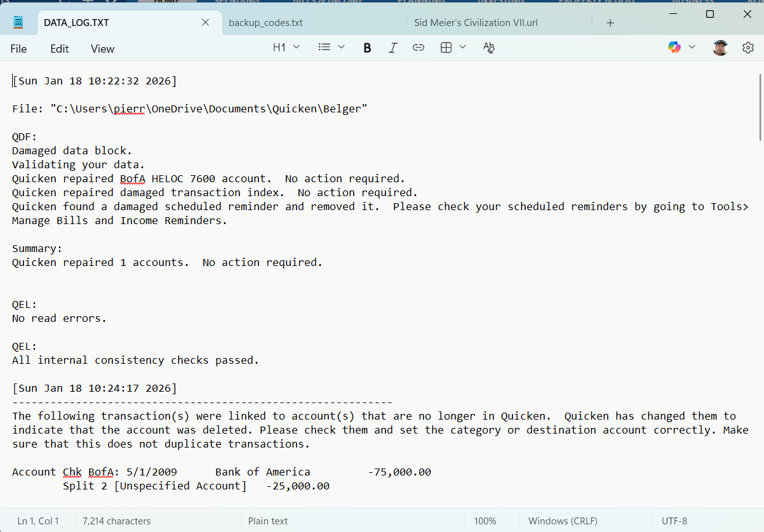
Task: Toggle bold formatting
Action: [x=367, y=48]
